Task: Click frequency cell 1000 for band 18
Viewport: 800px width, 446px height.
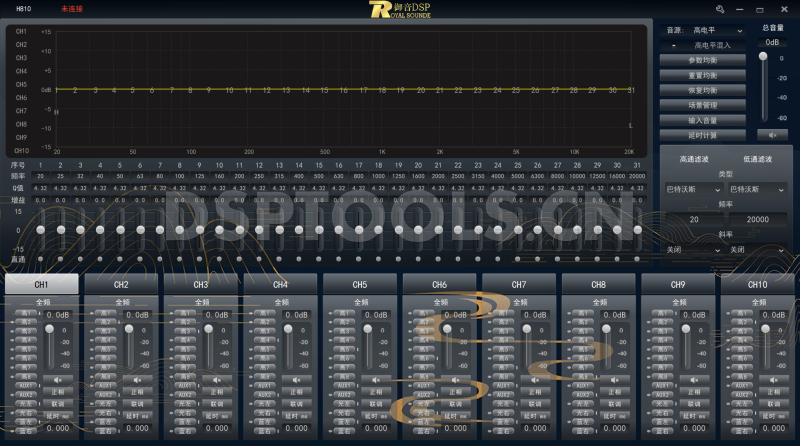Action: [379, 176]
